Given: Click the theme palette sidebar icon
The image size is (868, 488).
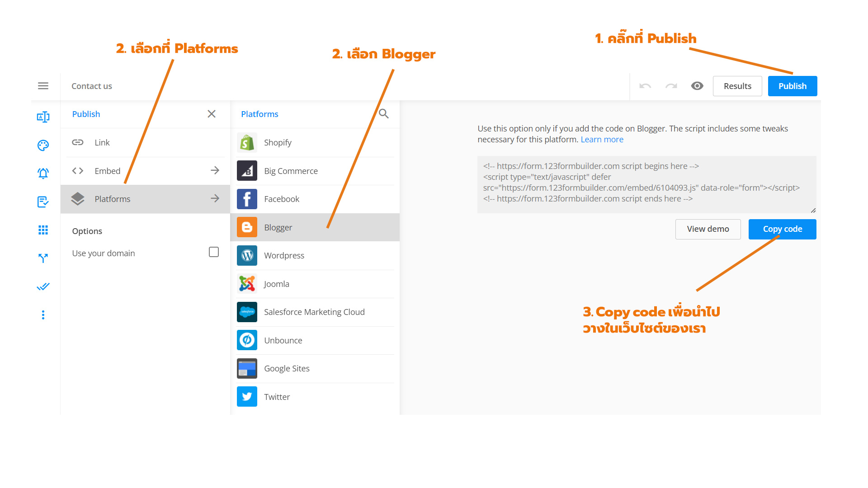Looking at the screenshot, I should coord(43,145).
